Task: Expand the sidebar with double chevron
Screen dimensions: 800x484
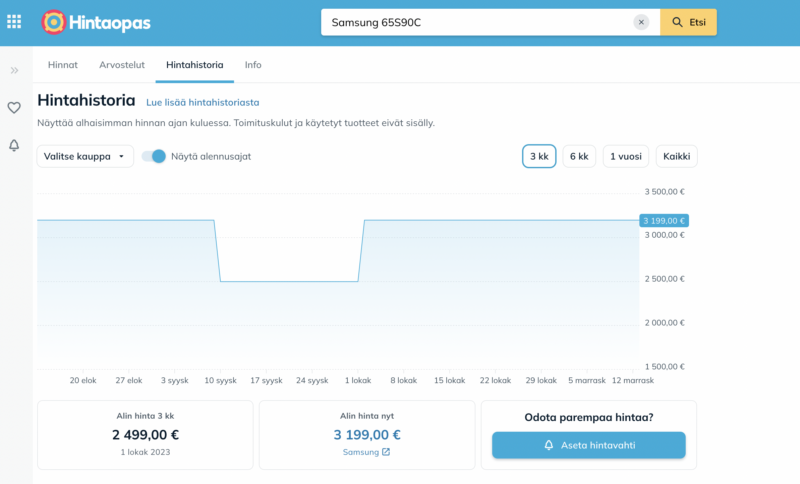Action: click(x=14, y=71)
